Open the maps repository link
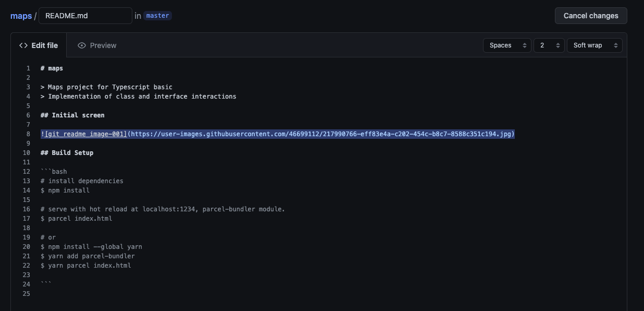 coord(21,16)
